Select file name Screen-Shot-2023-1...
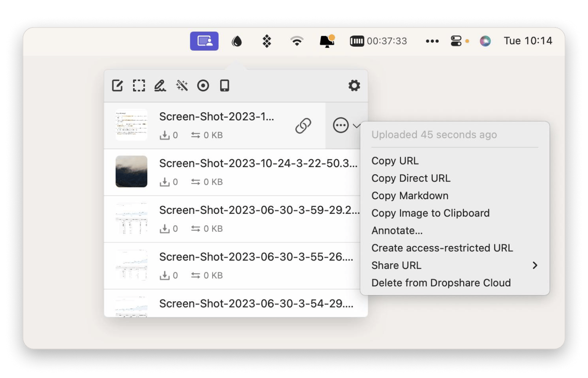Screen dimensions: 588x378 217,117
